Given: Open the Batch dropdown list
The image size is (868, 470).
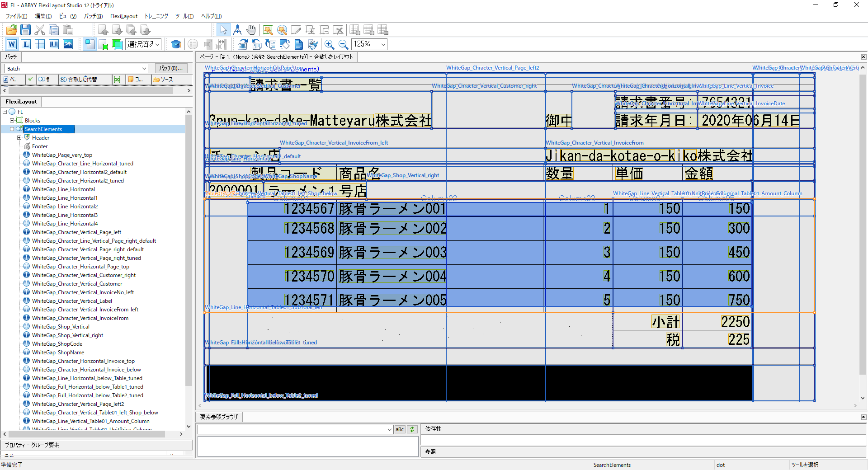Looking at the screenshot, I should click(x=144, y=69).
